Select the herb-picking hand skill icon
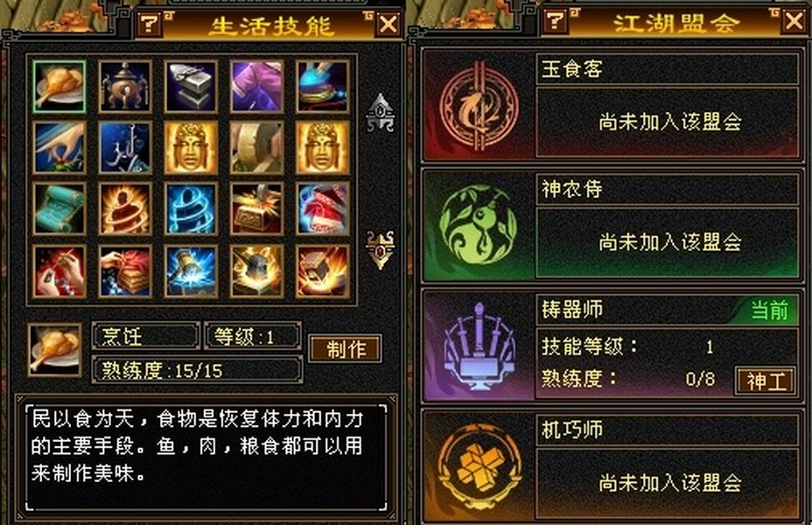 click(x=59, y=148)
